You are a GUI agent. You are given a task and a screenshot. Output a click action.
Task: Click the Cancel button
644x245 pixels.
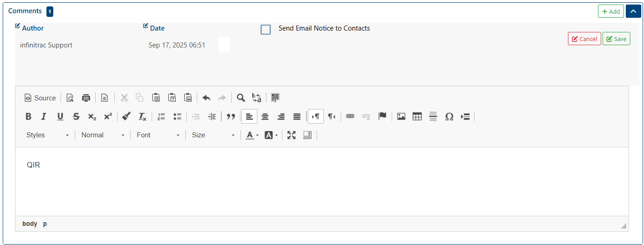point(584,39)
